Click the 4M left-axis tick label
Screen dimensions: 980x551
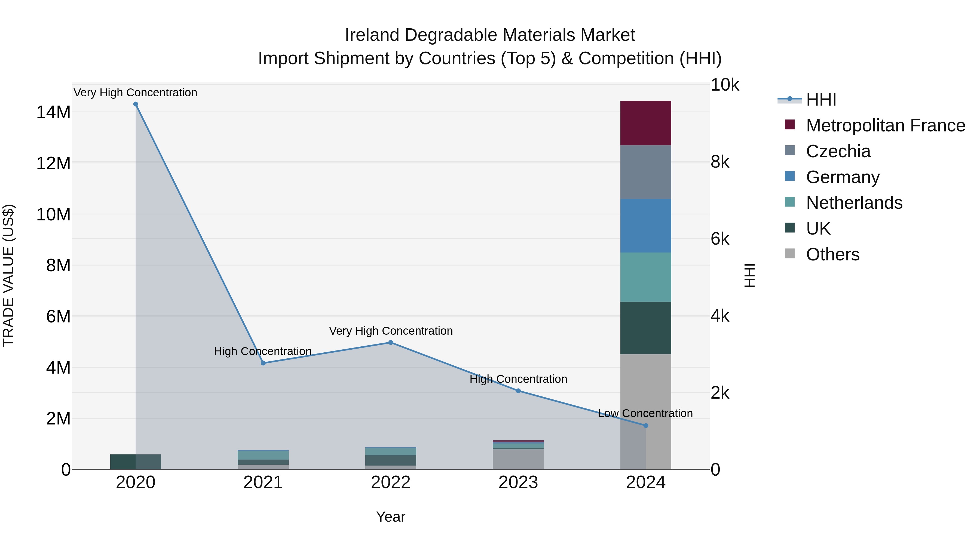pyautogui.click(x=58, y=368)
